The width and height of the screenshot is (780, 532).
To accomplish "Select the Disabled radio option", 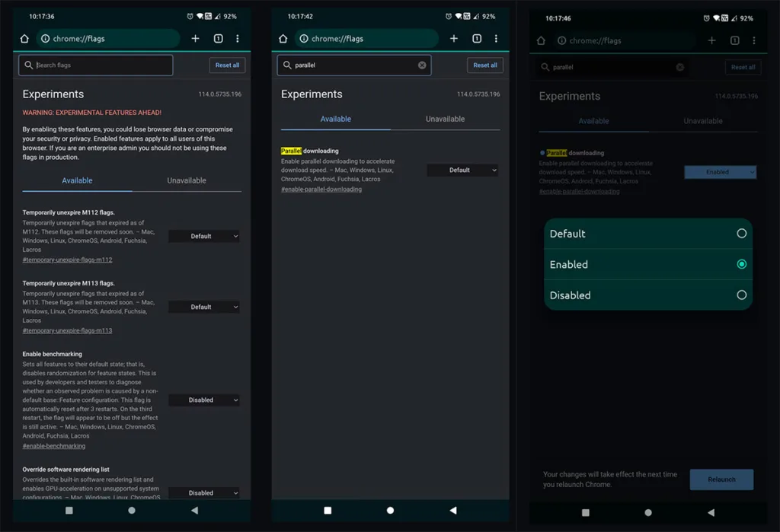I will tap(648, 295).
